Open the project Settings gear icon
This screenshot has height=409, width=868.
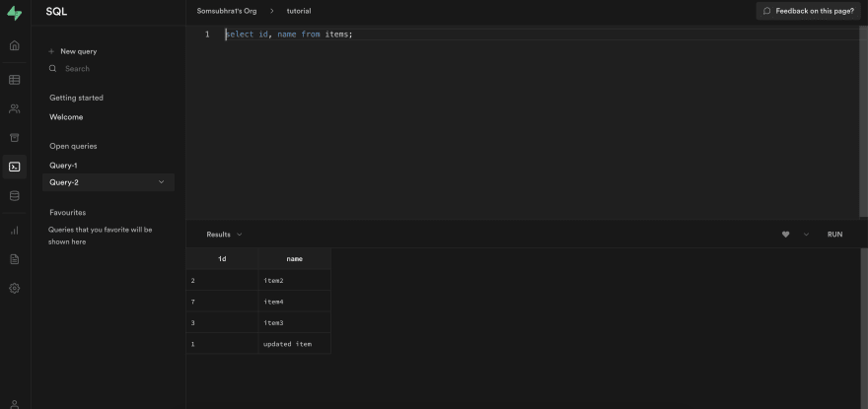(15, 288)
